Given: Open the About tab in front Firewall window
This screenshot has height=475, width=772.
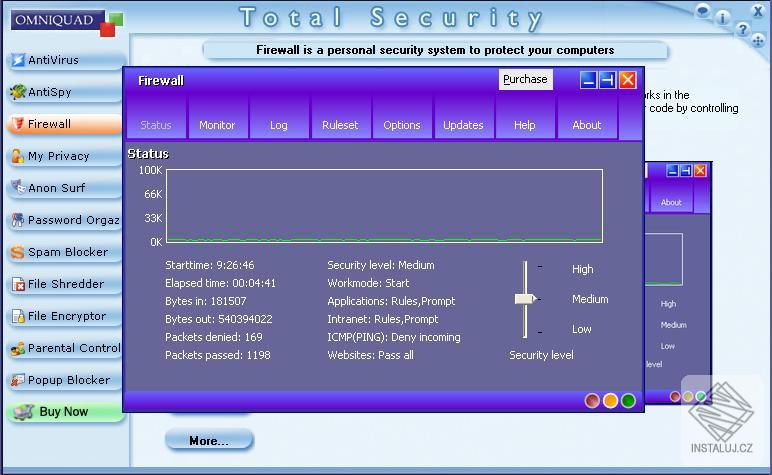Looking at the screenshot, I should click(x=587, y=118).
